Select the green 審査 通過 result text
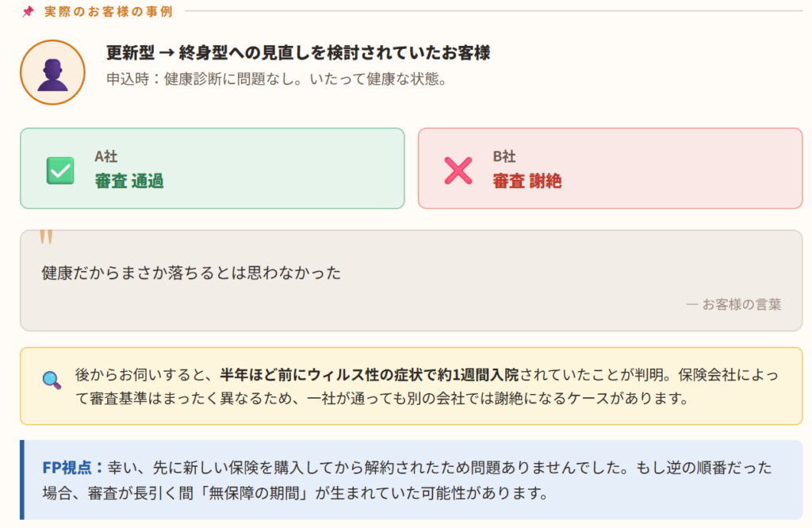 (129, 181)
